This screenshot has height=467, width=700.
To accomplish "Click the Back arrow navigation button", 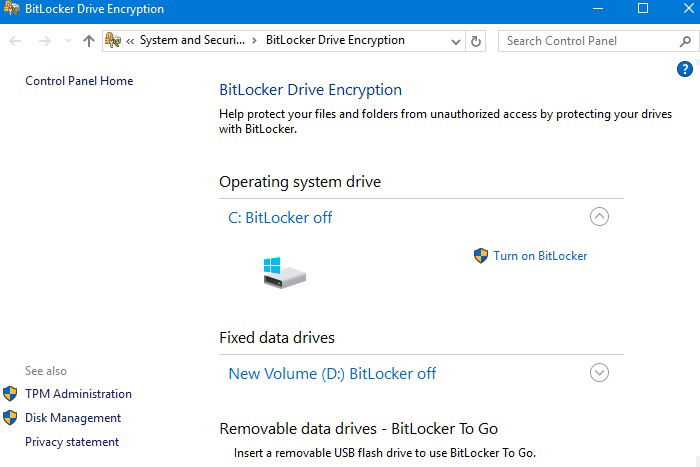I will coord(15,41).
